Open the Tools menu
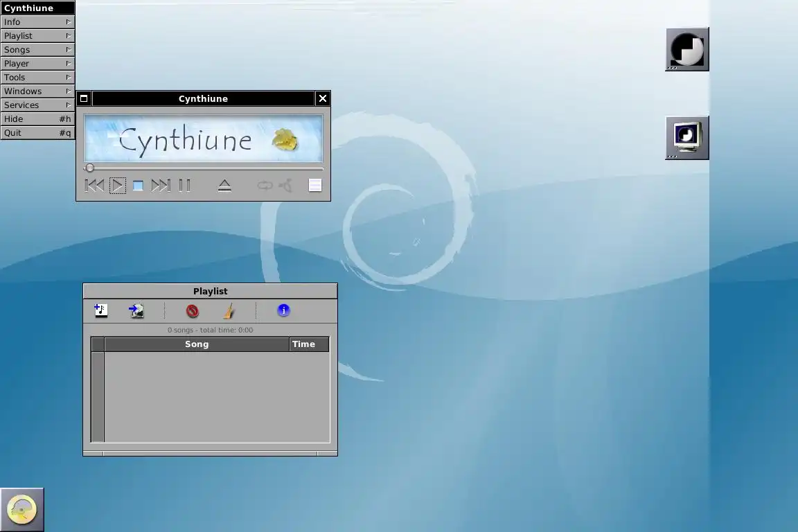Screen dimensions: 798x532 click(37, 77)
